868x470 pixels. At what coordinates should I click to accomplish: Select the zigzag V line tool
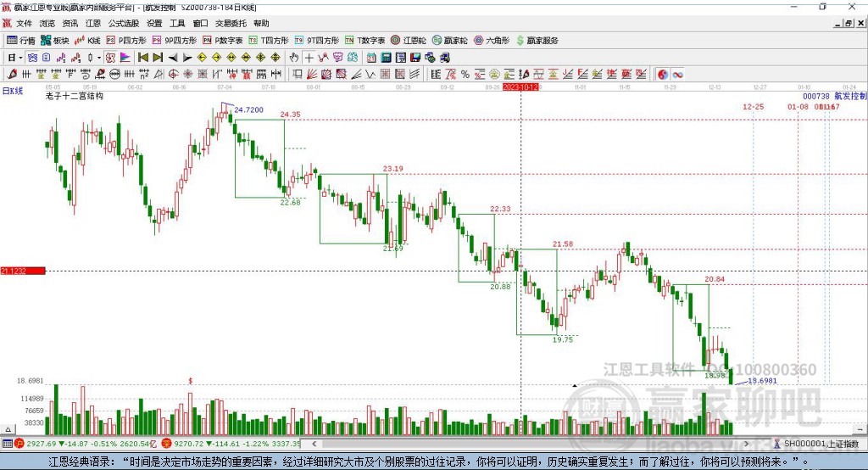(x=370, y=75)
